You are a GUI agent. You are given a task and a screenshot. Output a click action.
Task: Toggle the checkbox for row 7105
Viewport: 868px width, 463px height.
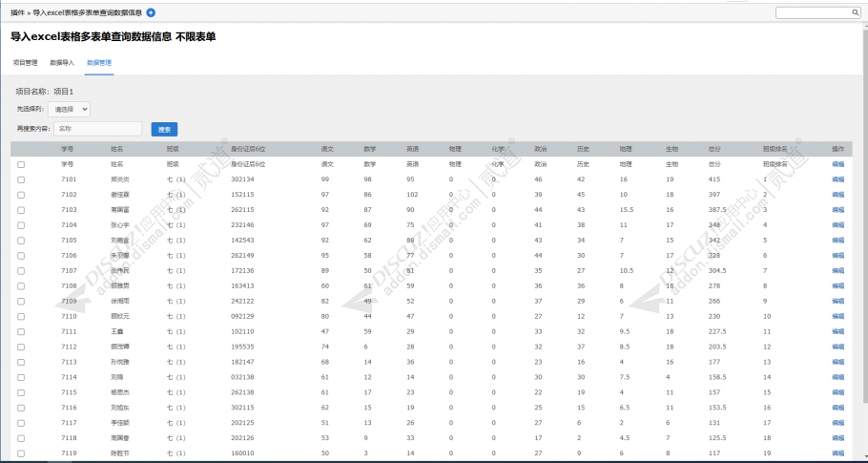[x=21, y=241]
